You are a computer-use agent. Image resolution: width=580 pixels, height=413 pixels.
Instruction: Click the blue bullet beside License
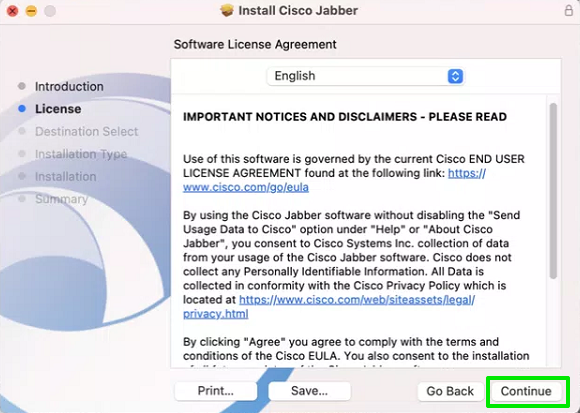pos(22,109)
